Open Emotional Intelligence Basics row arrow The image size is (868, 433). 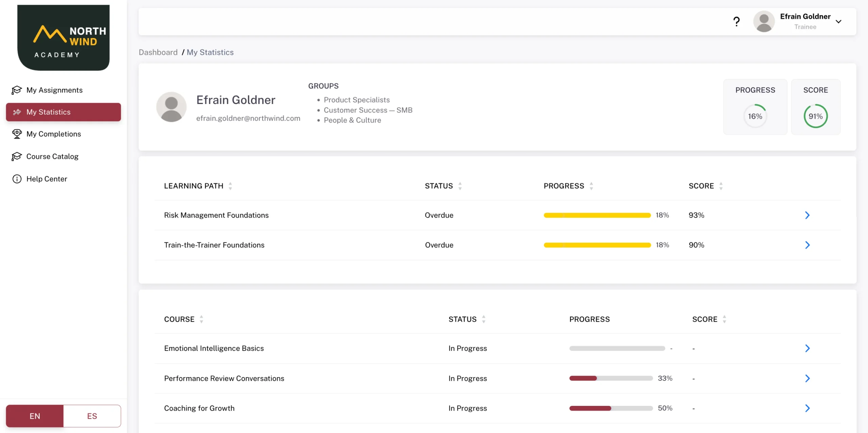click(x=807, y=348)
